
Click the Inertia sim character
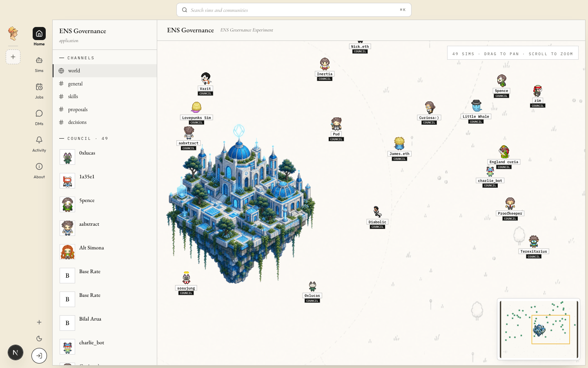(325, 64)
